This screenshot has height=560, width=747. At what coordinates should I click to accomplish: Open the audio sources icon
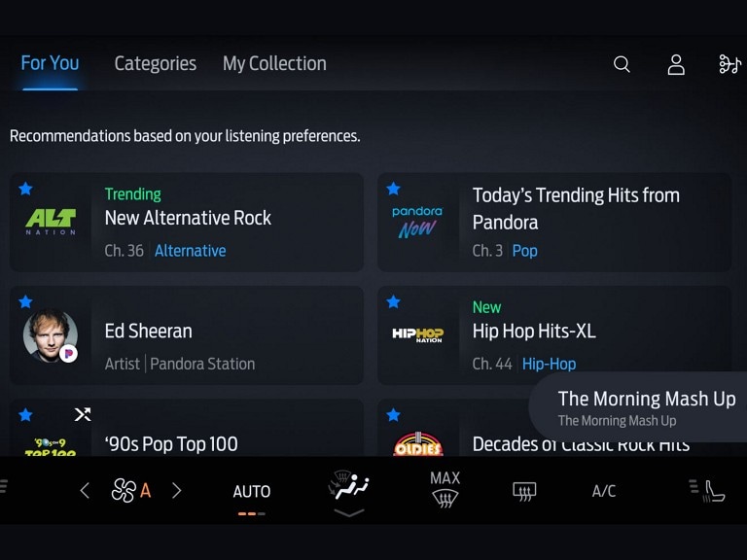pyautogui.click(x=729, y=64)
